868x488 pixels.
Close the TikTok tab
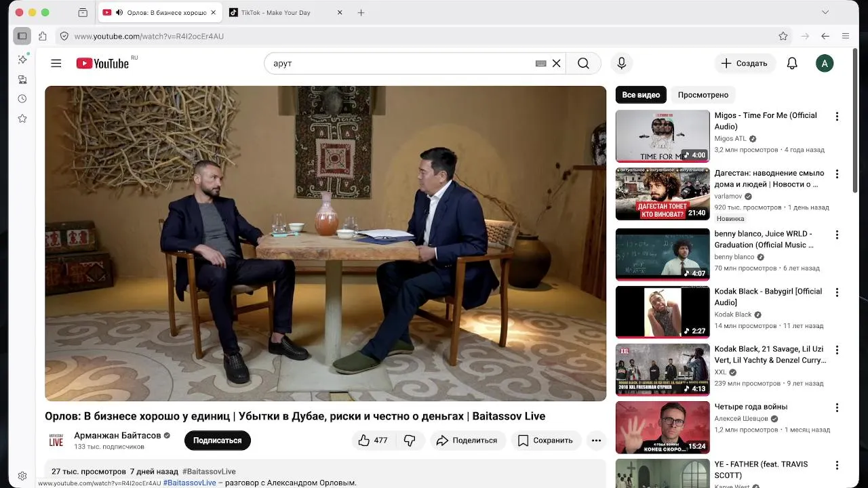point(340,12)
